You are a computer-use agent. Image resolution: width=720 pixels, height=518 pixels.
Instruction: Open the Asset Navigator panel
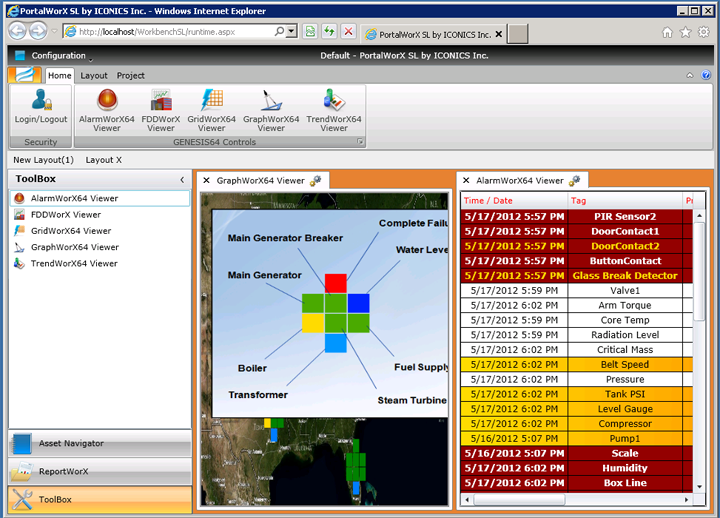[x=100, y=444]
